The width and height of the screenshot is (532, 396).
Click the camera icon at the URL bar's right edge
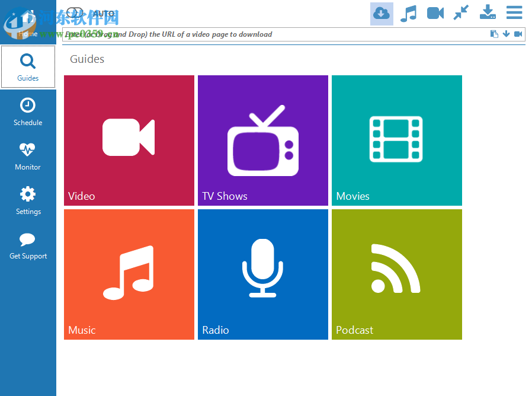click(x=518, y=34)
